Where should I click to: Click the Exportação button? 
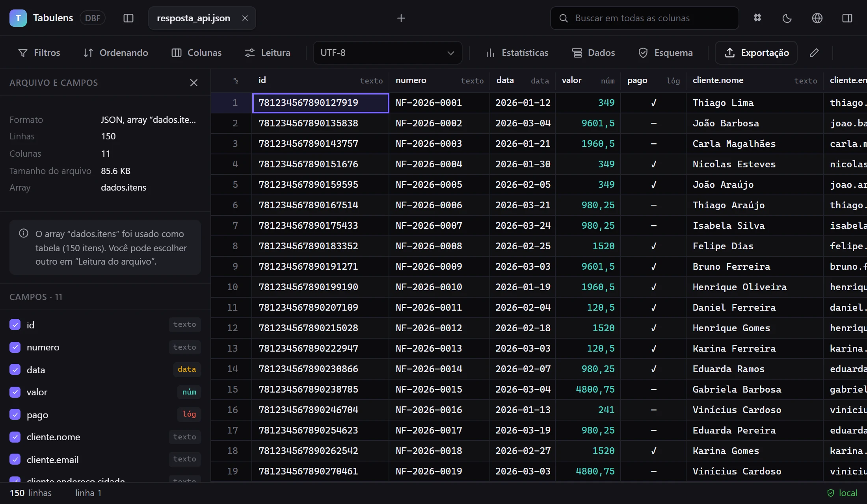[x=756, y=53]
